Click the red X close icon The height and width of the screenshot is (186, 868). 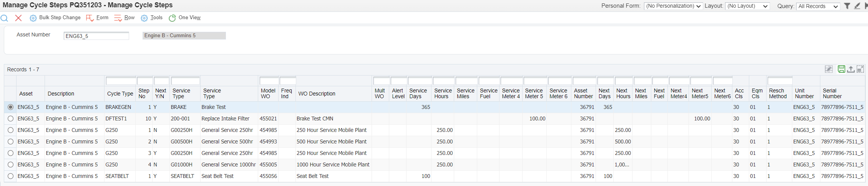(x=18, y=18)
